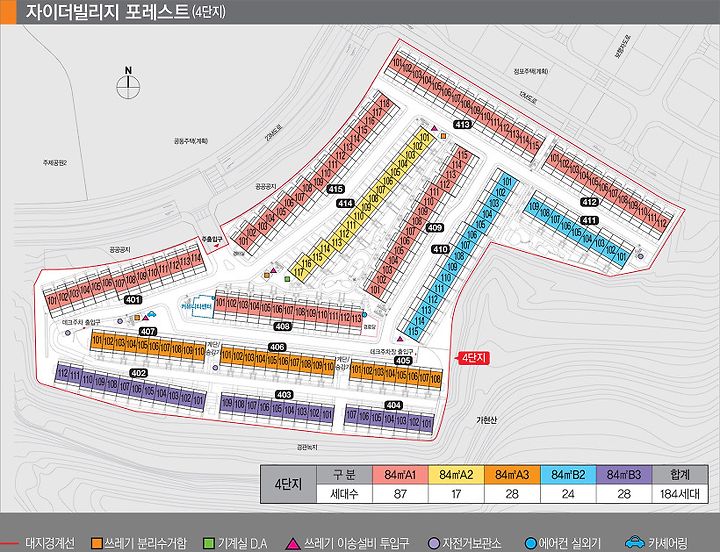This screenshot has height=552, width=720.
Task: Select the 412 building label
Action: click(x=590, y=202)
